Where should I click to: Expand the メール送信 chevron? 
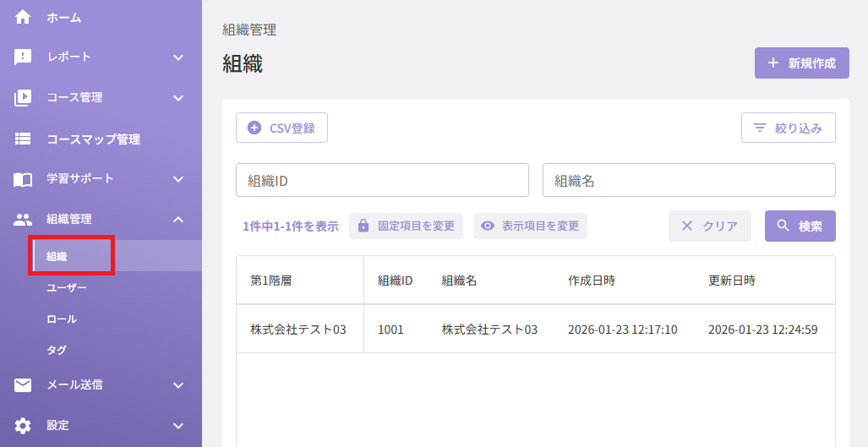click(x=178, y=385)
